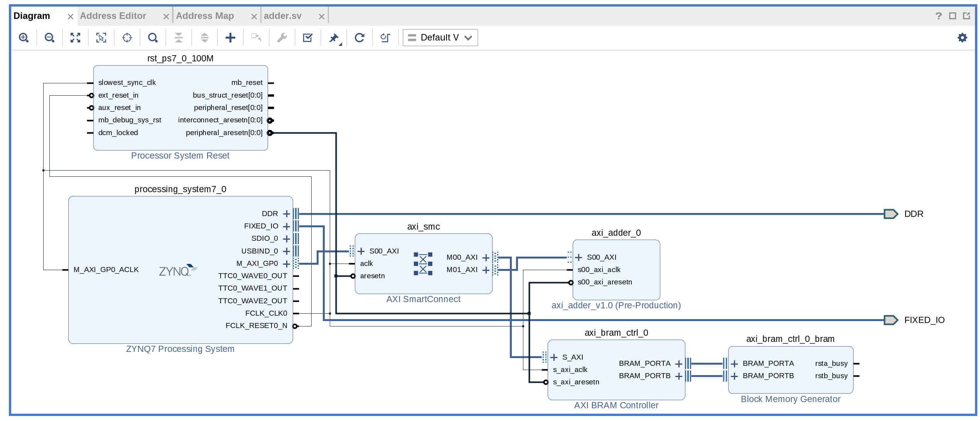
Task: Zoom the diagram to fit the view
Action: [75, 37]
